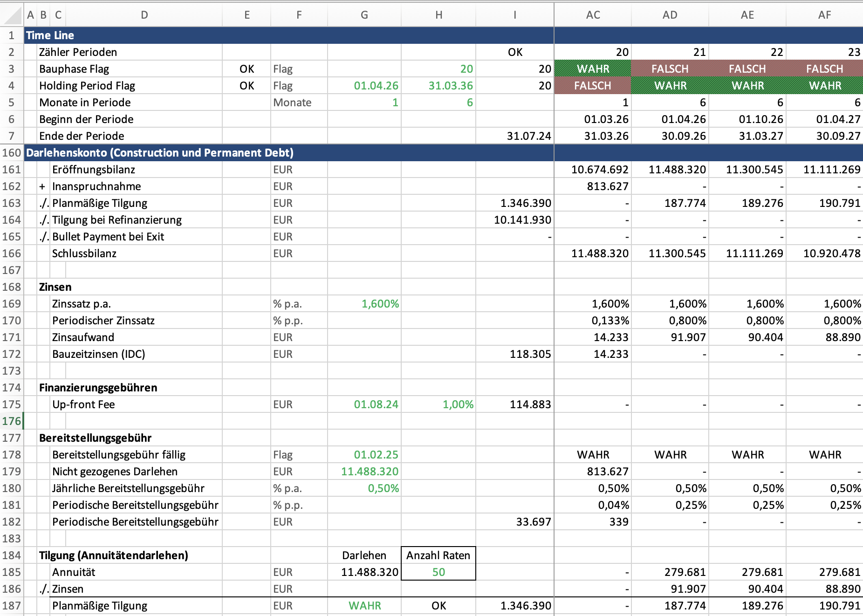Select Bauzeitzinsen (IDC) total 118.305 cell
This screenshot has width=863, height=616.
(514, 354)
